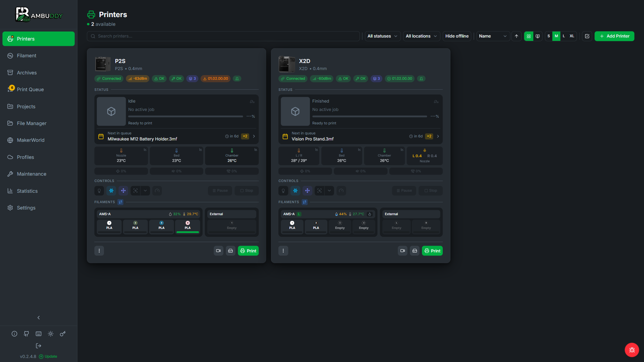Click the P2S file storage icon
Viewport: 644px width, 362px height.
point(230,251)
